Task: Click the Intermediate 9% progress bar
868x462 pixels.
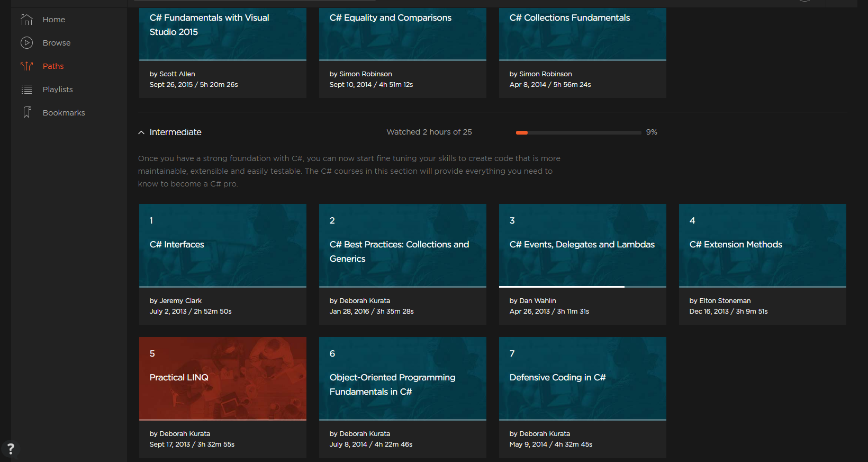Action: [578, 132]
